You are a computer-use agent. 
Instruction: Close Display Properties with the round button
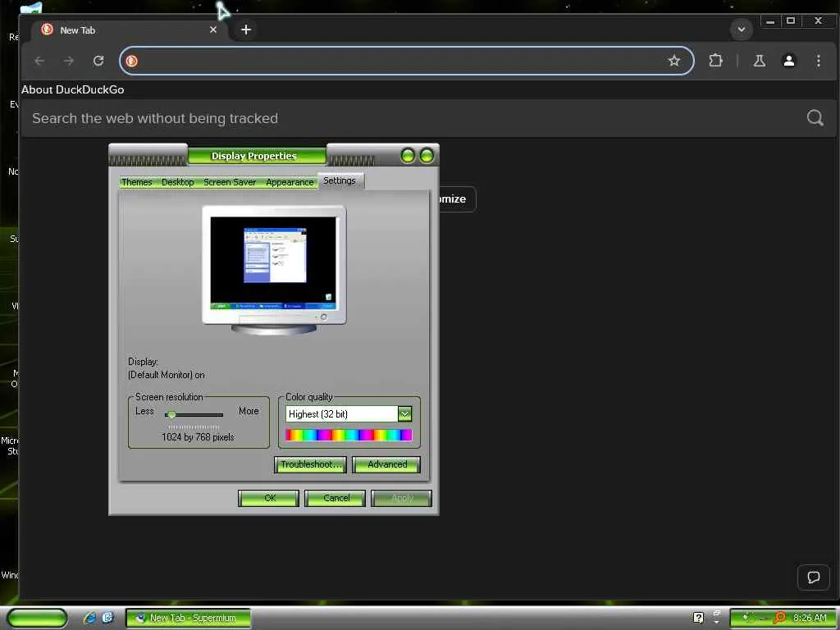(x=427, y=156)
